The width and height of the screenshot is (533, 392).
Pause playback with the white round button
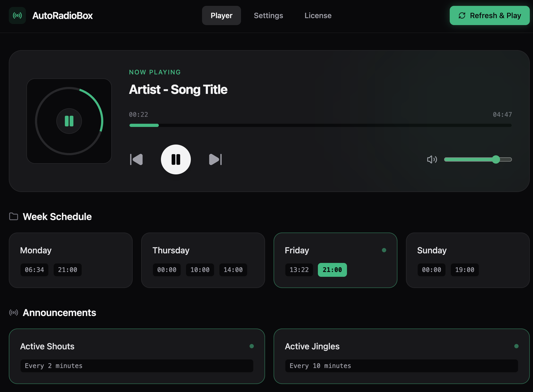176,159
